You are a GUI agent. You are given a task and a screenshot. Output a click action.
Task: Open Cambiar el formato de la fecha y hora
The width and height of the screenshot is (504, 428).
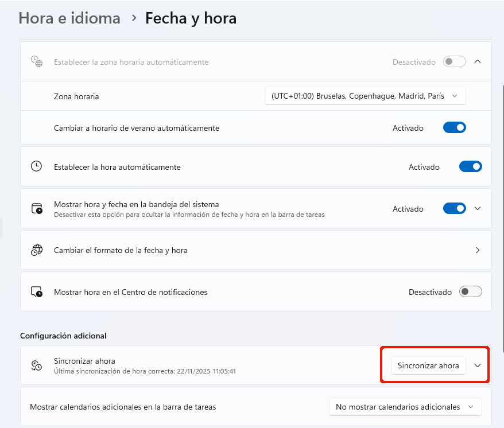pos(255,250)
